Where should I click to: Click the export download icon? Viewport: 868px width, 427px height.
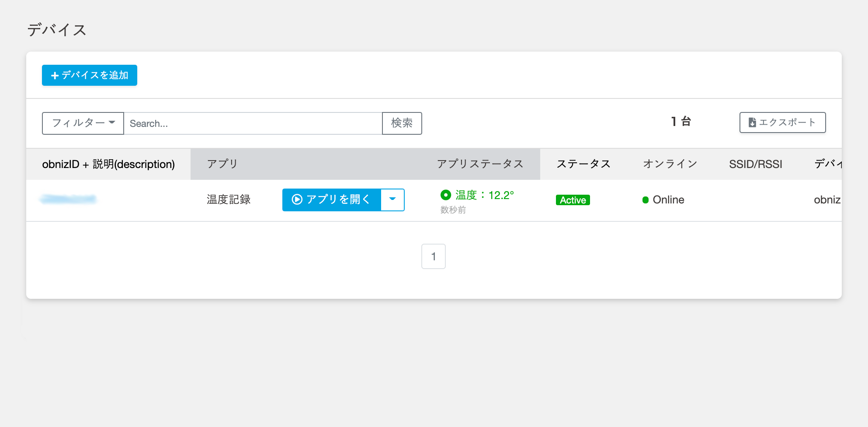(753, 122)
